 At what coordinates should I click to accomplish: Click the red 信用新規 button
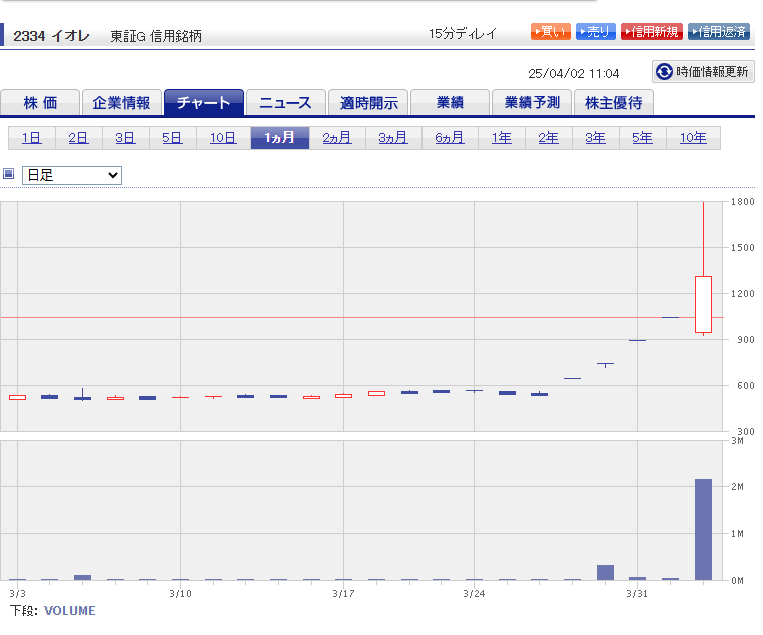click(652, 32)
